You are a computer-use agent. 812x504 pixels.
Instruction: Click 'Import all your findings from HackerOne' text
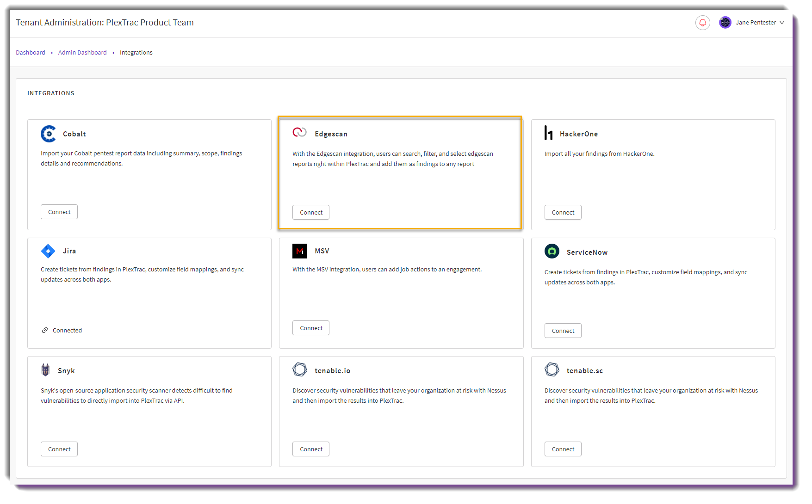pos(600,154)
